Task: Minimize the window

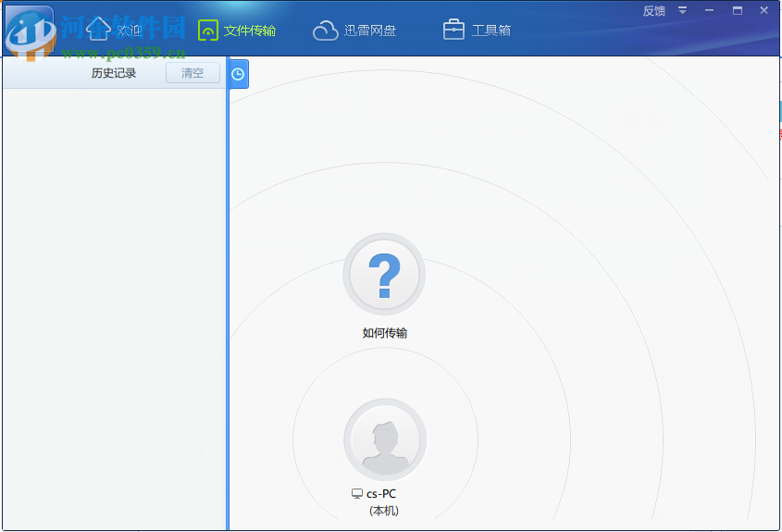Action: tap(709, 10)
